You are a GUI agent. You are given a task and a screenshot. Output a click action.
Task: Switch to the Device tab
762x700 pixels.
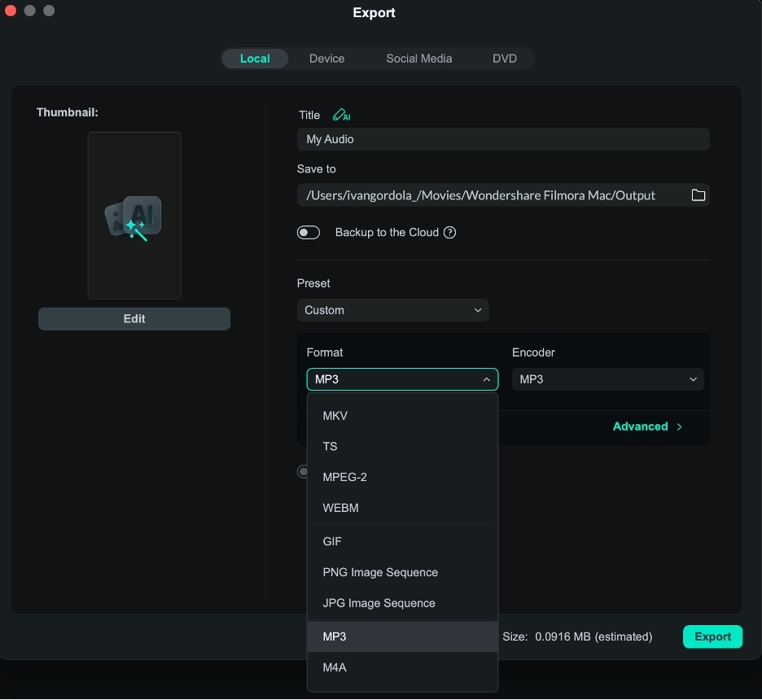326,58
